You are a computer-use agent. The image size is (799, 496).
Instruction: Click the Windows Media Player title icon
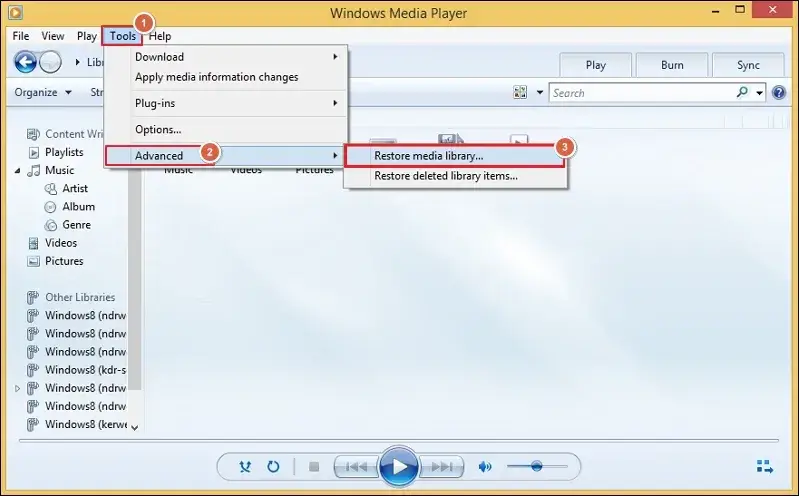[x=15, y=12]
